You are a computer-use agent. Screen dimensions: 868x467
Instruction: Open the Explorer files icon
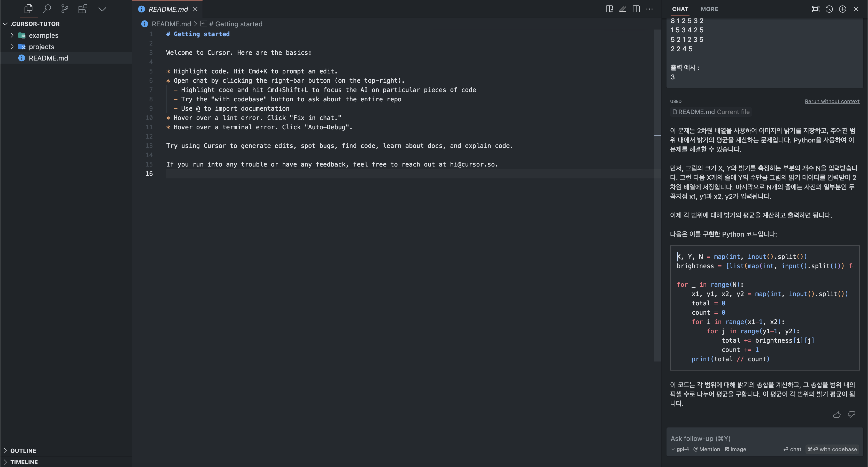(x=29, y=9)
